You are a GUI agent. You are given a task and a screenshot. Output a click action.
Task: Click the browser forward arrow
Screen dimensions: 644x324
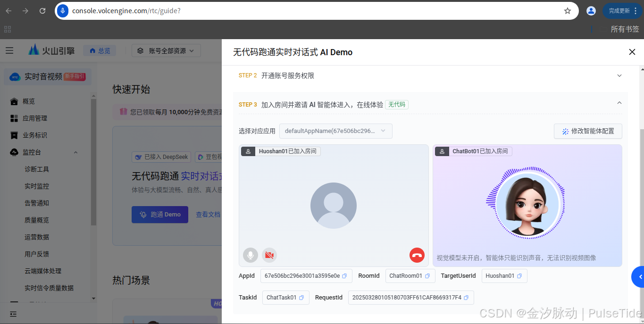point(25,11)
